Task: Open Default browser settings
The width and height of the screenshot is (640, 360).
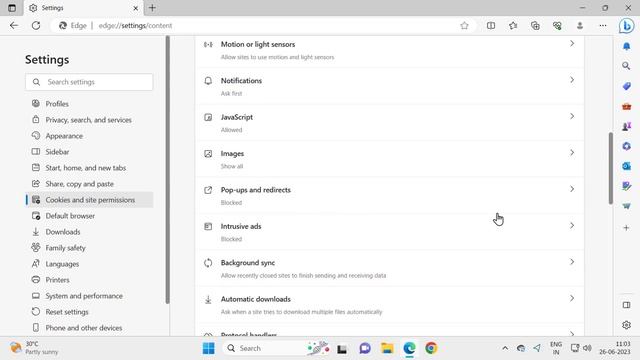Action: 89,216
